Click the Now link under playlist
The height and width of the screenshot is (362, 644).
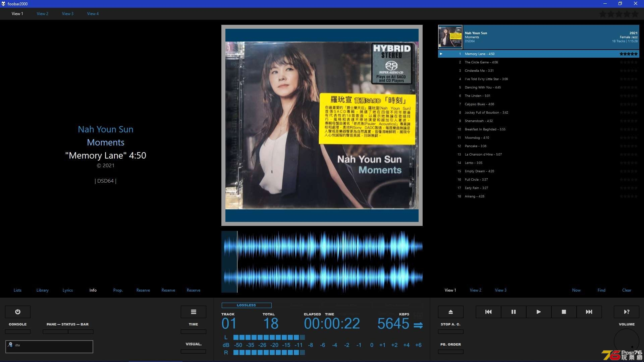tap(576, 290)
